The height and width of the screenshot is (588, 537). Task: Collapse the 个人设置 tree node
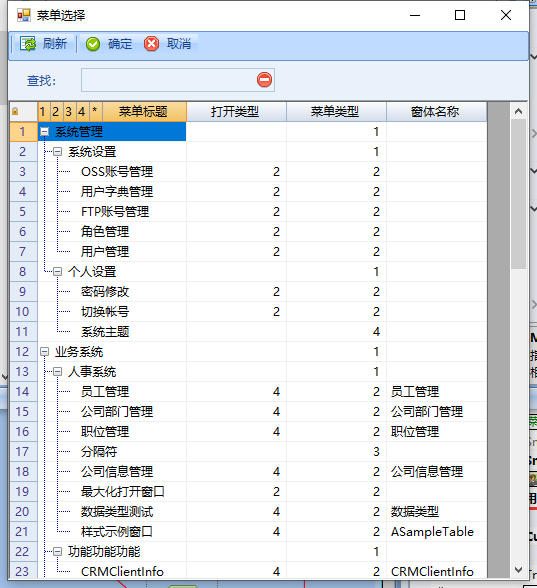57,272
